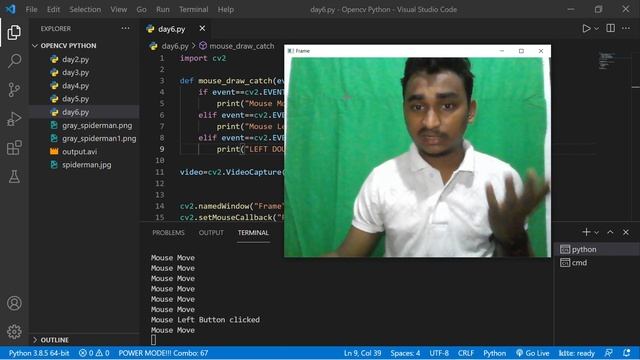Image resolution: width=640 pixels, height=360 pixels.
Task: Open the Help menu
Action: point(225,9)
